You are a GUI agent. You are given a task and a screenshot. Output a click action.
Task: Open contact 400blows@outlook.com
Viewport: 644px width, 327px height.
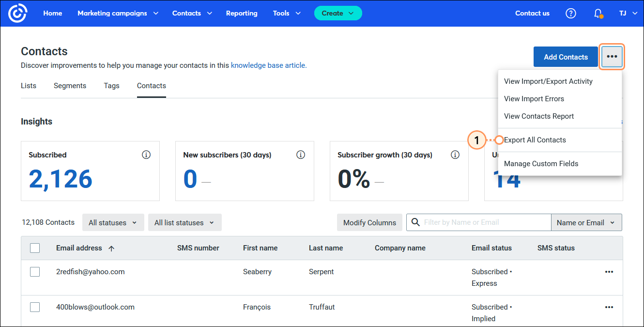tap(95, 307)
